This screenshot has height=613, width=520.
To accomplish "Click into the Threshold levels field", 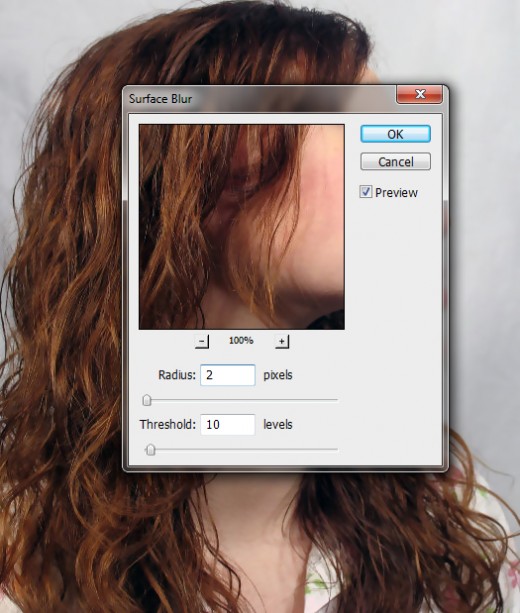I will click(x=228, y=425).
